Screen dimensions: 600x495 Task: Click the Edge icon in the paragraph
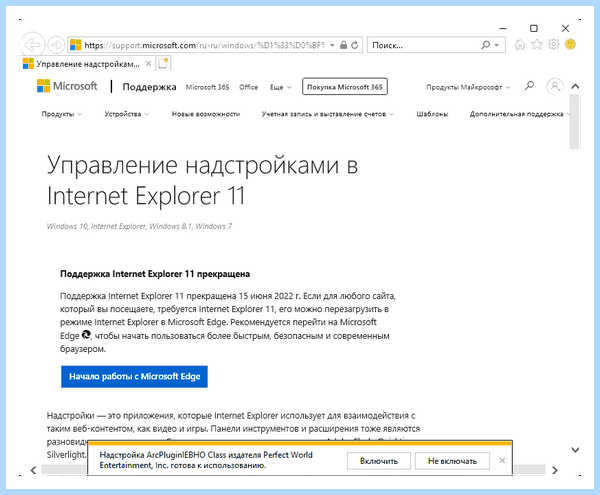click(86, 335)
